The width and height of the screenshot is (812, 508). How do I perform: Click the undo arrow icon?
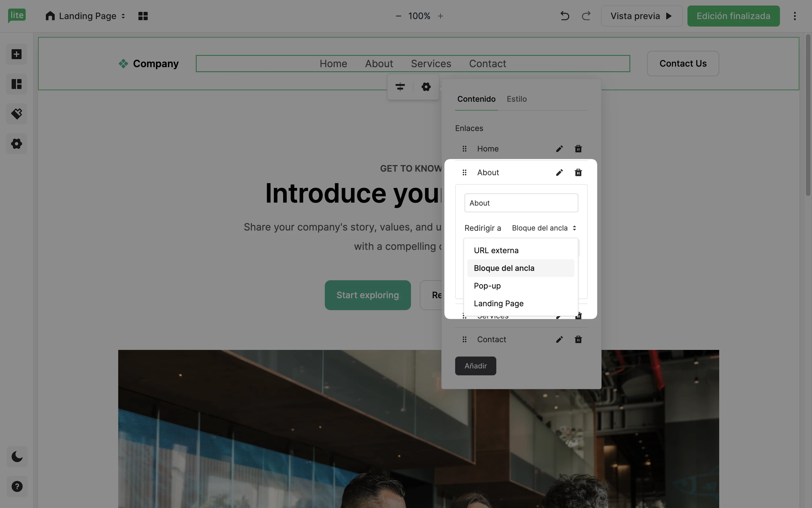coord(565,16)
